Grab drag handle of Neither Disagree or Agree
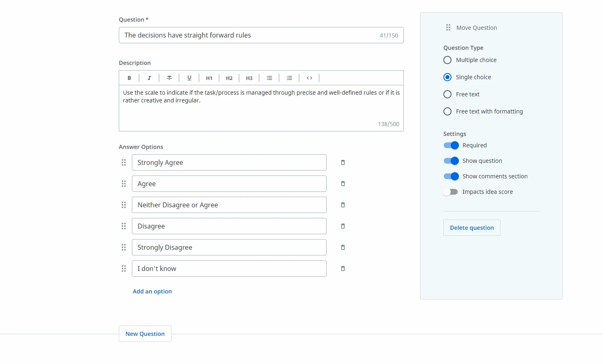The width and height of the screenshot is (603, 364). (x=124, y=205)
